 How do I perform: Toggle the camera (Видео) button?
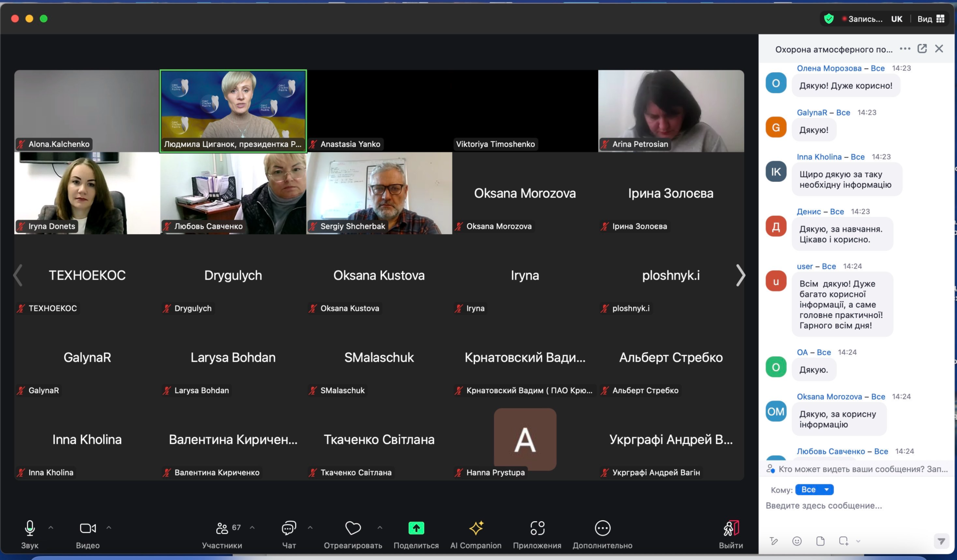click(88, 529)
